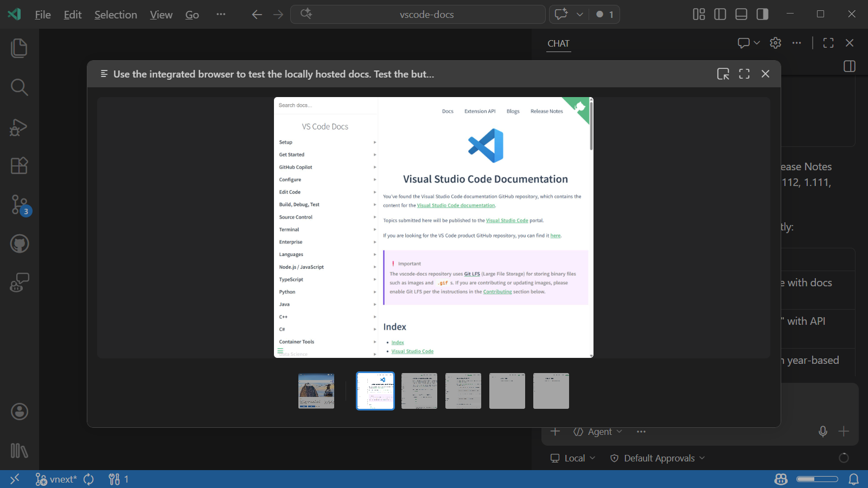868x488 pixels.
Task: Click the element picker icon in the overlay header
Action: point(723,74)
